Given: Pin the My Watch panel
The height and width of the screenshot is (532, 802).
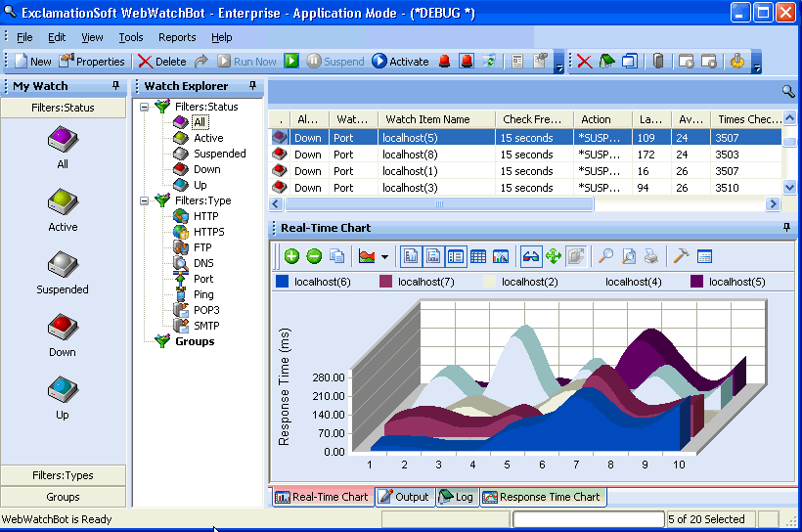Looking at the screenshot, I should point(116,86).
